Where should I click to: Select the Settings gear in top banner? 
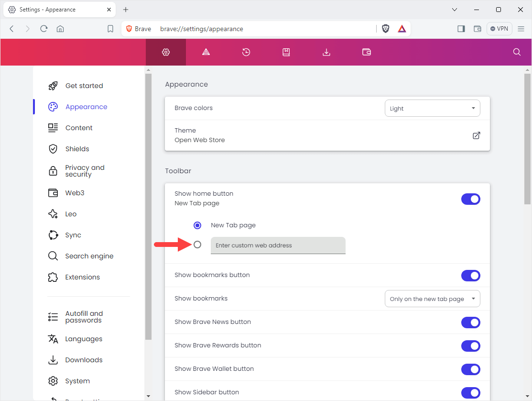166,52
